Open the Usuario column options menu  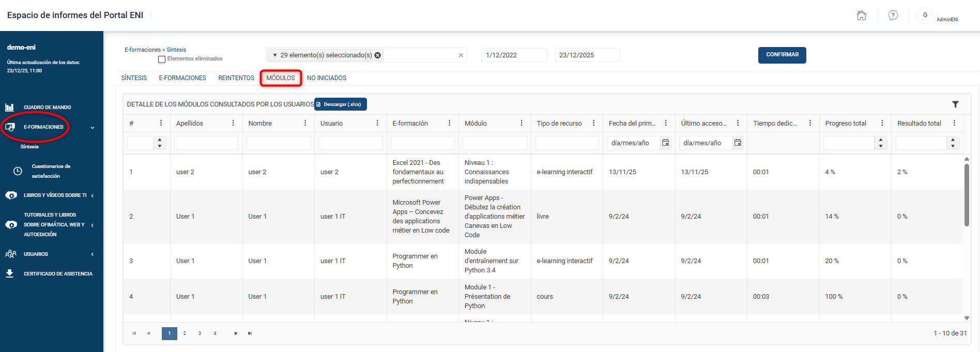(377, 123)
